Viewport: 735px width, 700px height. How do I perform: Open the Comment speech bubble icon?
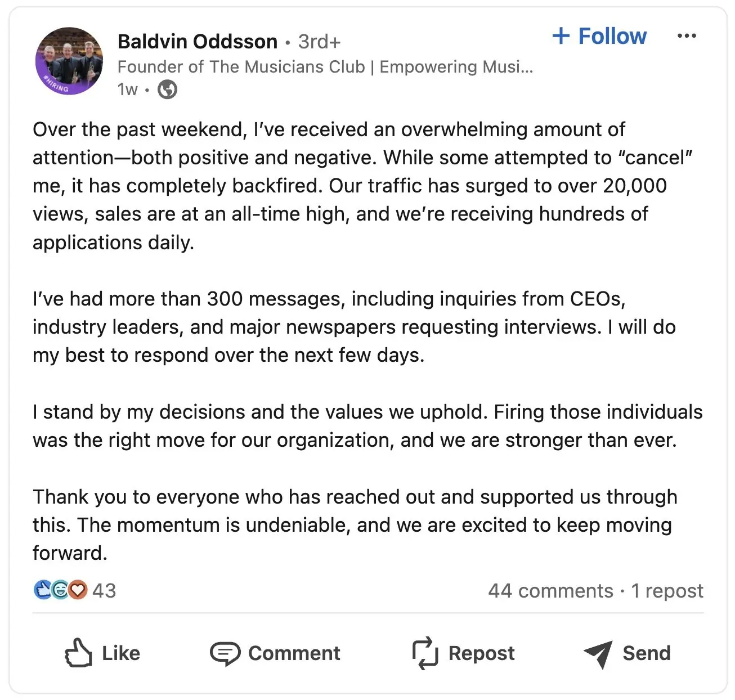pyautogui.click(x=226, y=653)
